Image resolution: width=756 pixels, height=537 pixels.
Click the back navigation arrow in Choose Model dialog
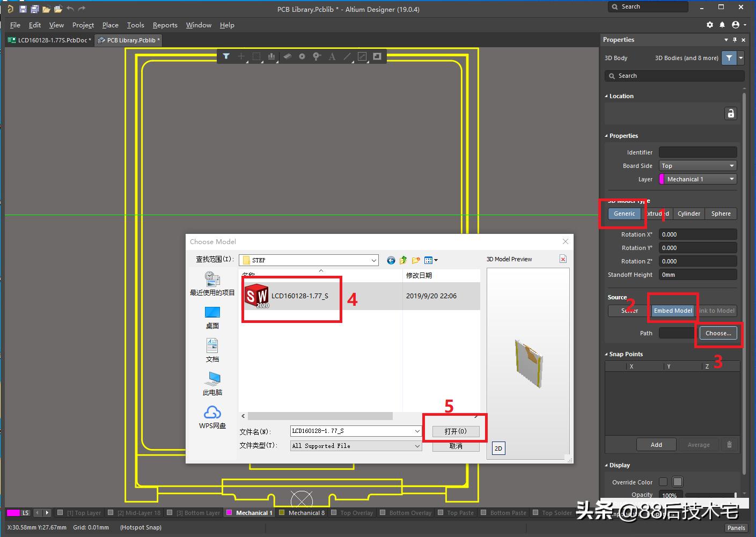[391, 260]
